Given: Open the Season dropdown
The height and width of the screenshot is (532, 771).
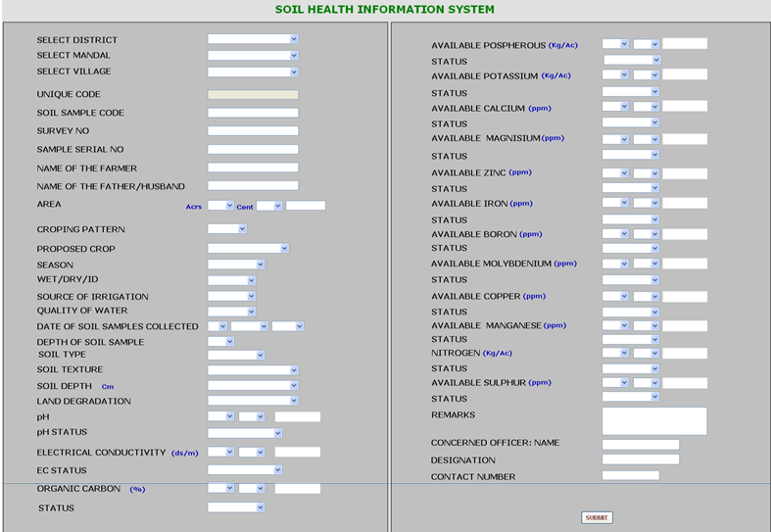Looking at the screenshot, I should click(236, 265).
